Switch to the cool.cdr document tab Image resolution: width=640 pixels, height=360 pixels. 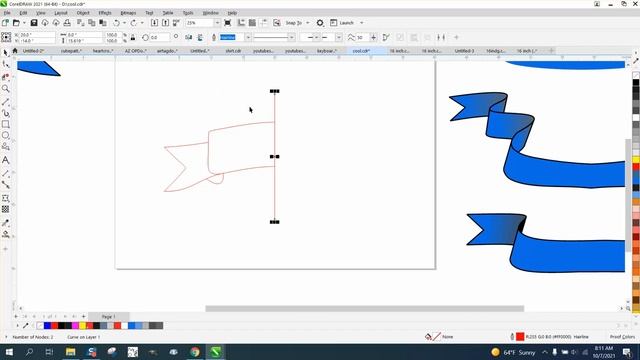click(x=361, y=51)
